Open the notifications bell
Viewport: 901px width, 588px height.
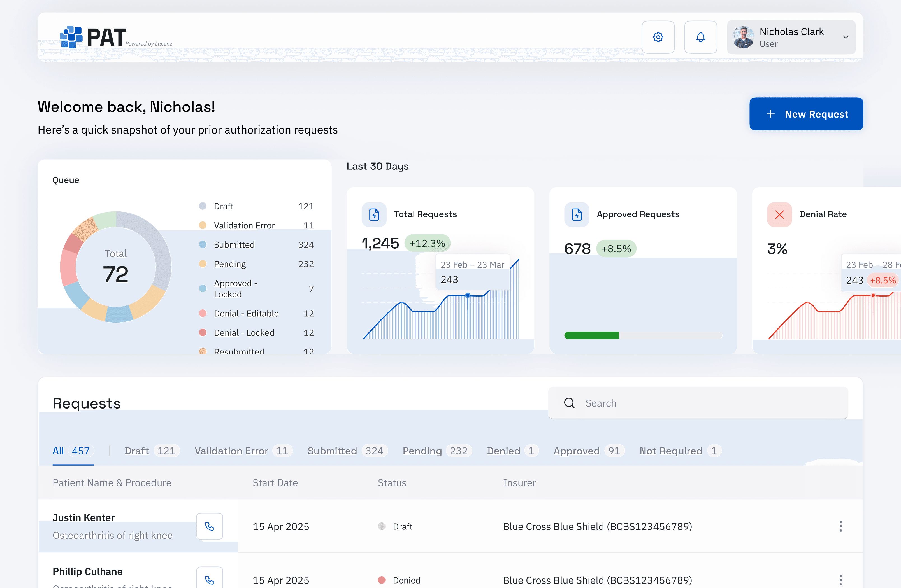click(700, 37)
